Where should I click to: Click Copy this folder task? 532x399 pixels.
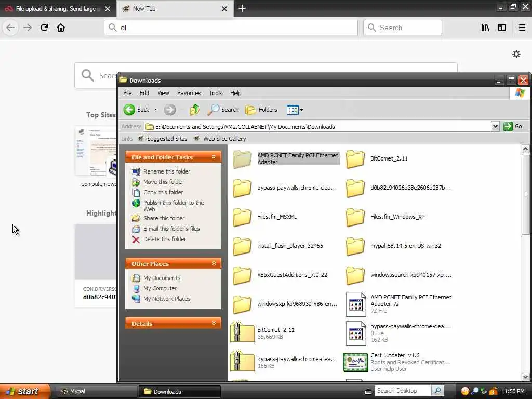157,192
